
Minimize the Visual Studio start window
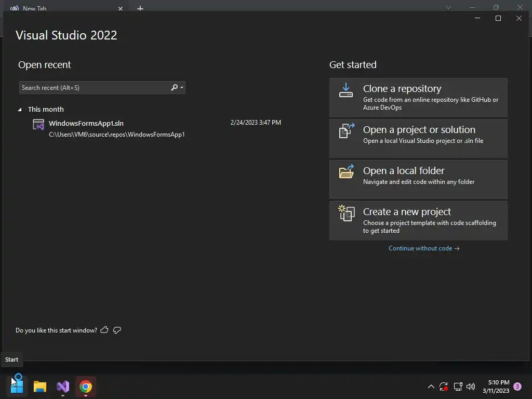tap(477, 18)
